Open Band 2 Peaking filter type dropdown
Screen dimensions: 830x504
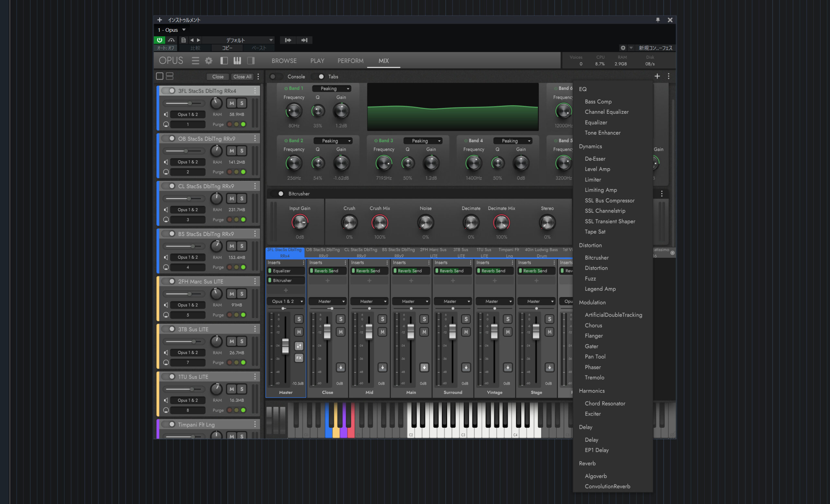pyautogui.click(x=333, y=141)
